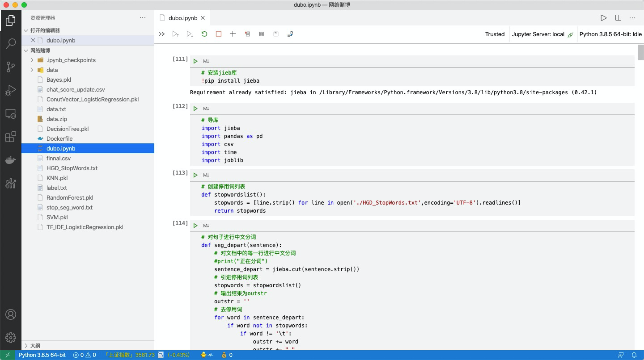Open Source Control view in activity bar
Image resolution: width=644 pixels, height=360 pixels.
[11, 67]
